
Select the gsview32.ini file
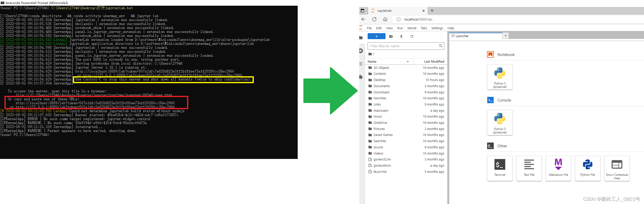[x=406, y=159]
